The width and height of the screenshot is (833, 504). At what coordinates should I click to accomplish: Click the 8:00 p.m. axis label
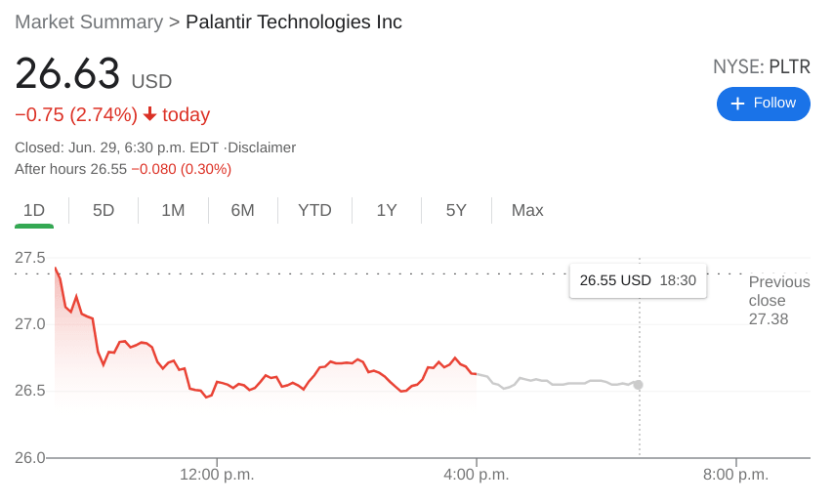click(x=735, y=475)
